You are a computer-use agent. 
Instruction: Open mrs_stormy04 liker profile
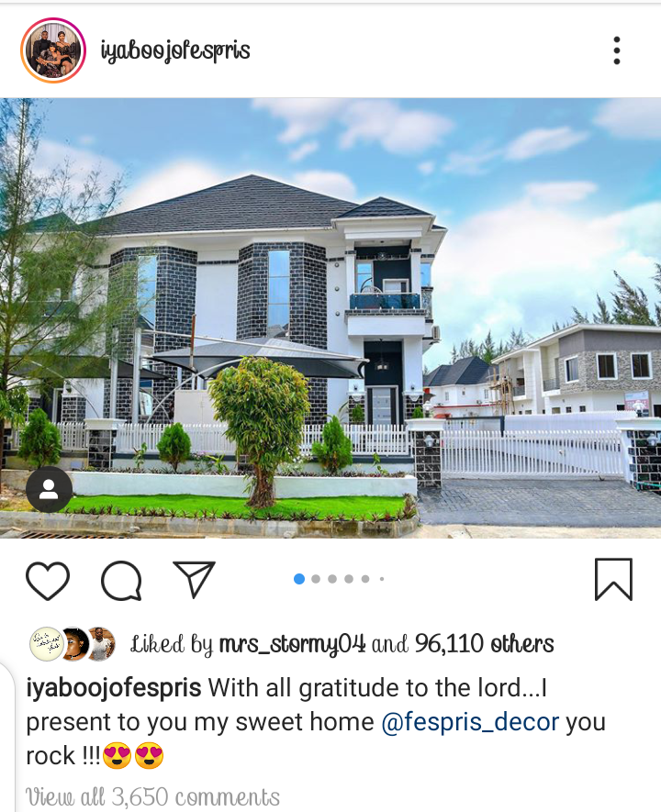pos(292,644)
